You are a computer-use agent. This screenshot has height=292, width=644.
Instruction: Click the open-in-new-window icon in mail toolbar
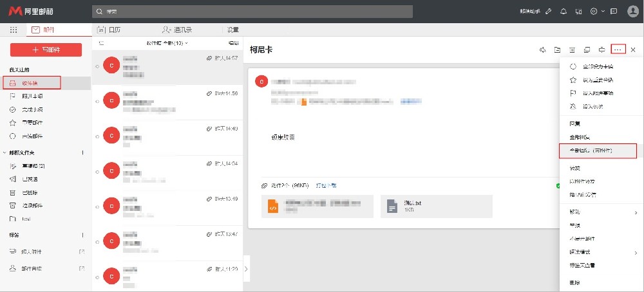tap(587, 50)
